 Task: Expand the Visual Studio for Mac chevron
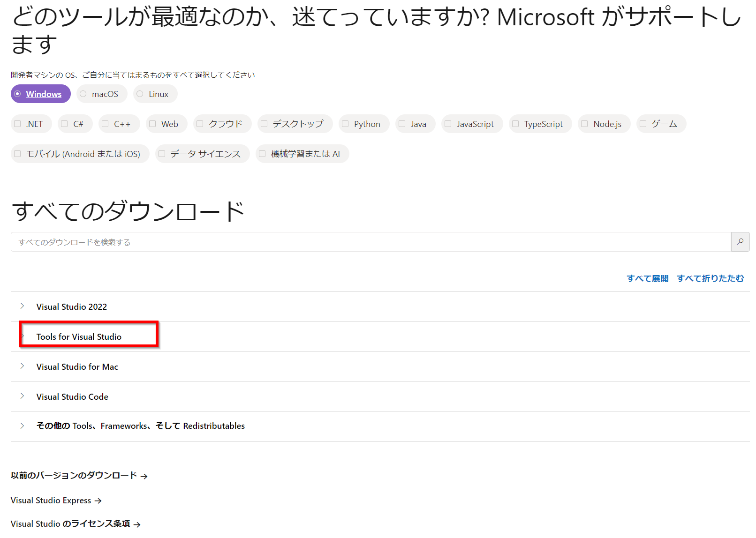pos(22,366)
